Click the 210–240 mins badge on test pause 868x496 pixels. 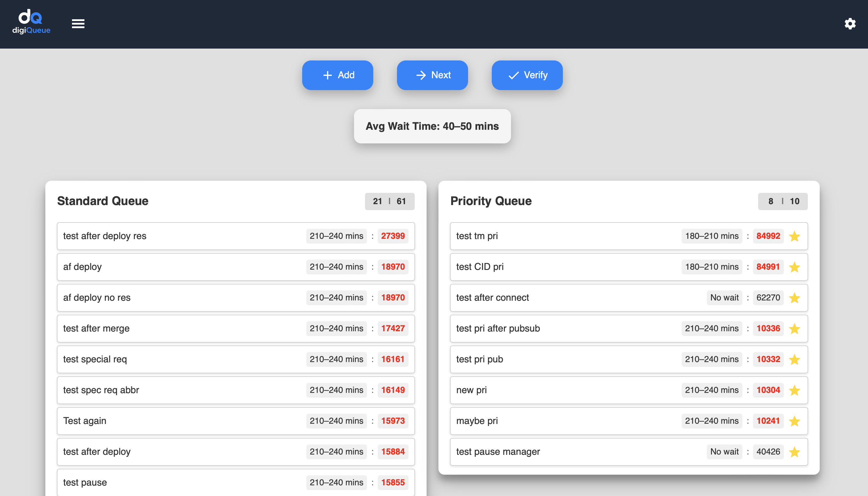click(336, 482)
